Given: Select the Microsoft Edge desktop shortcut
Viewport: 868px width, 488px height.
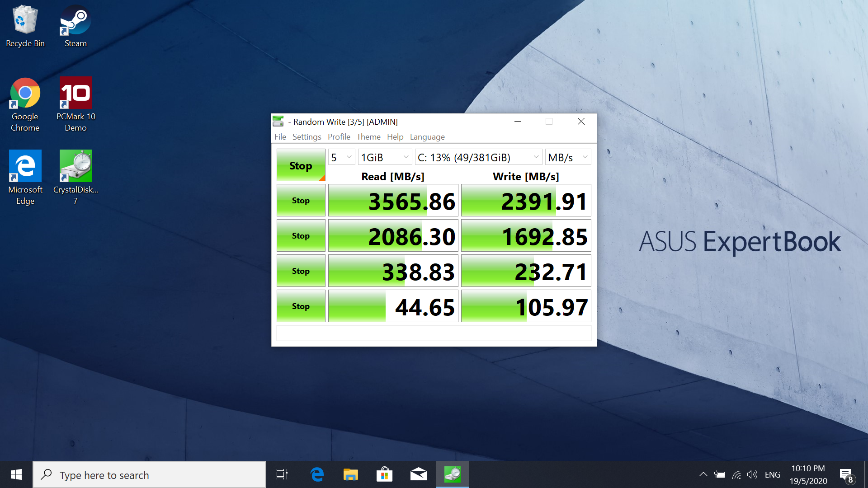Looking at the screenshot, I should point(25,178).
